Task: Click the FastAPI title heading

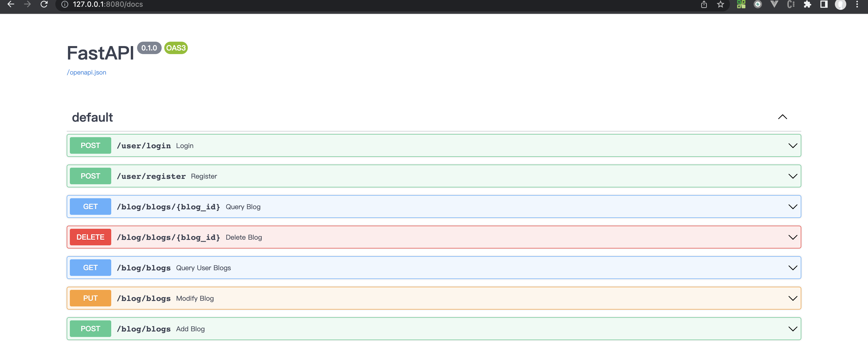Action: click(100, 53)
